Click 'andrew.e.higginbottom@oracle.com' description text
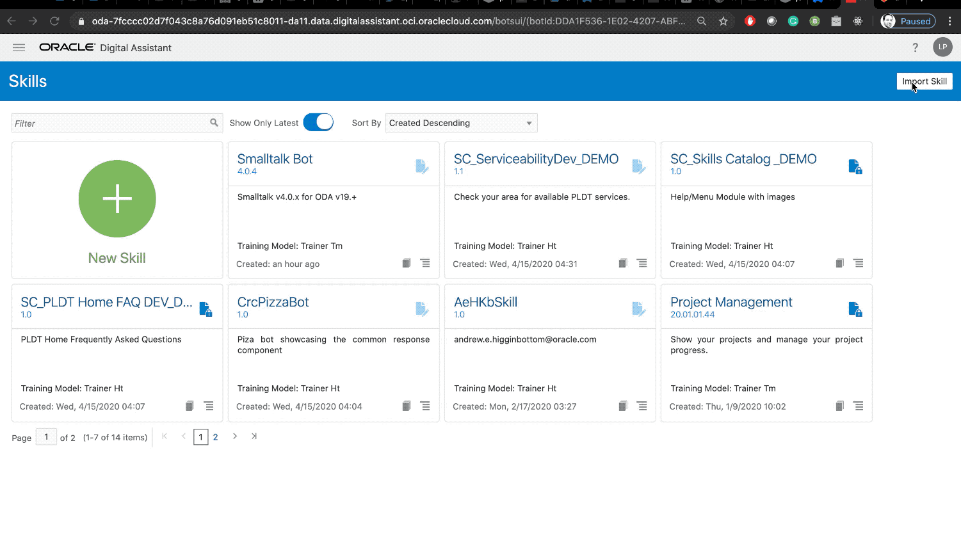Screen dimensions: 961x560 [x=525, y=339]
